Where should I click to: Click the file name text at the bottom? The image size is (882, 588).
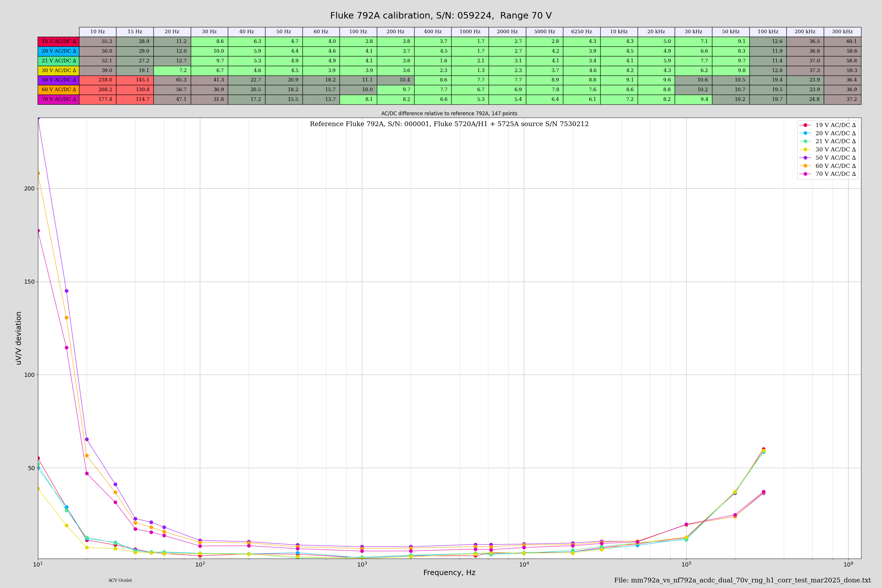tap(743, 580)
